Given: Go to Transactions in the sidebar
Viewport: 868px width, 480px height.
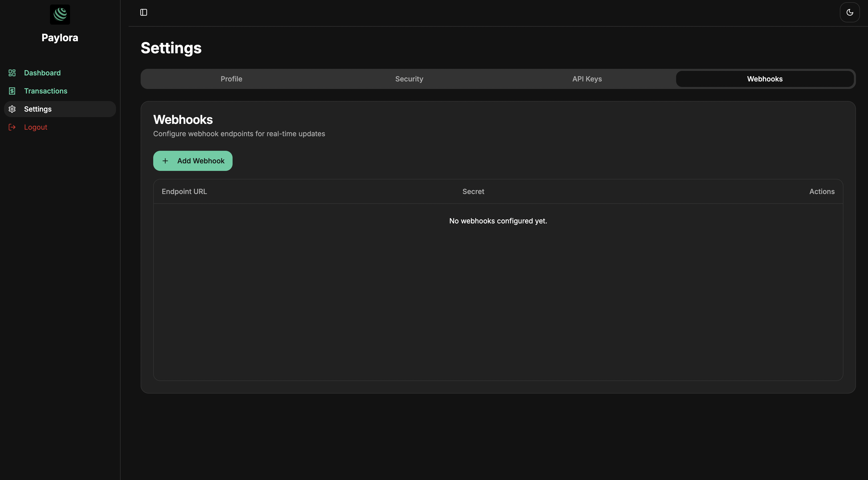Looking at the screenshot, I should (x=45, y=91).
